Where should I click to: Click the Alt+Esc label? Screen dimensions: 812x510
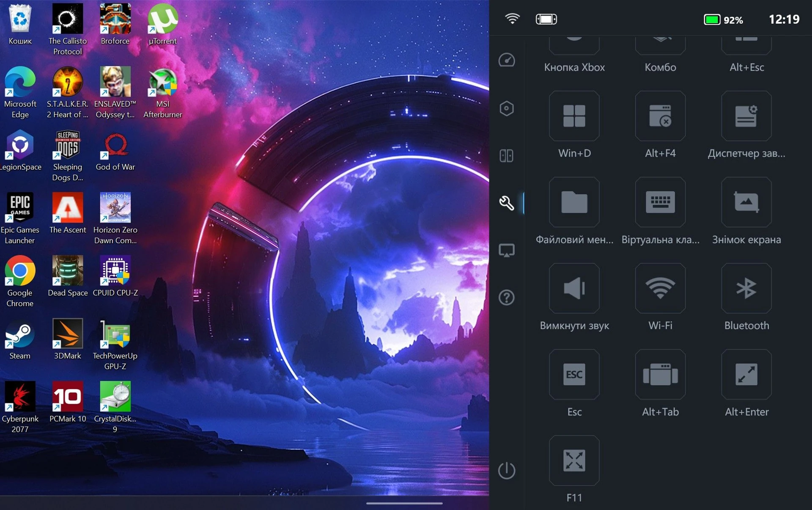point(746,67)
